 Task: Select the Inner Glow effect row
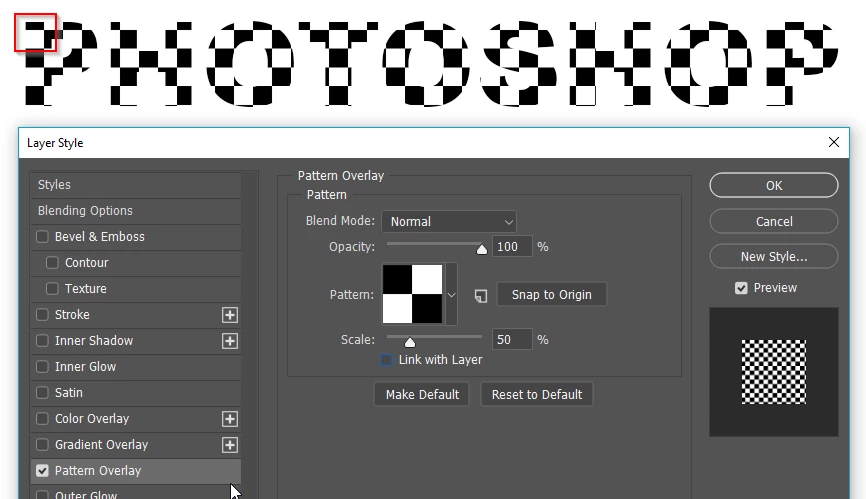pyautogui.click(x=136, y=367)
